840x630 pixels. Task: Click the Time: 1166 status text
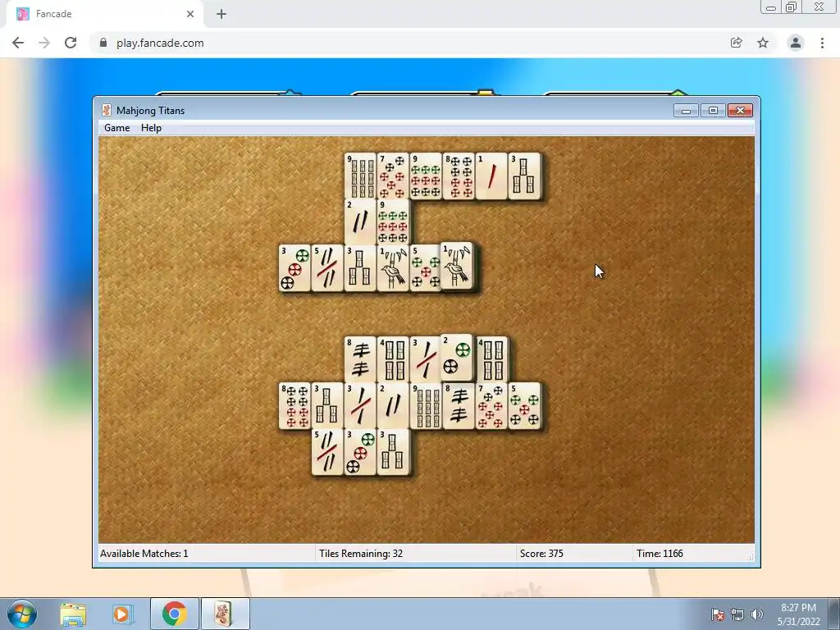click(x=660, y=554)
